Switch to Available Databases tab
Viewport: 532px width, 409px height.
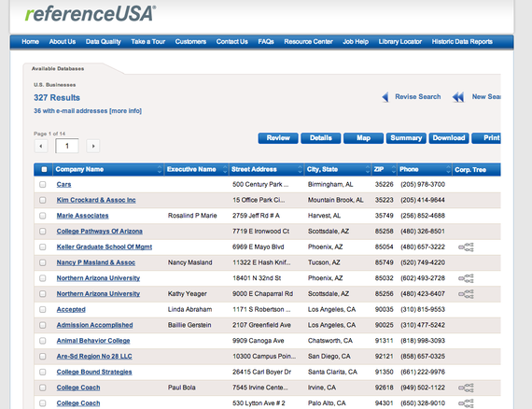[58, 68]
